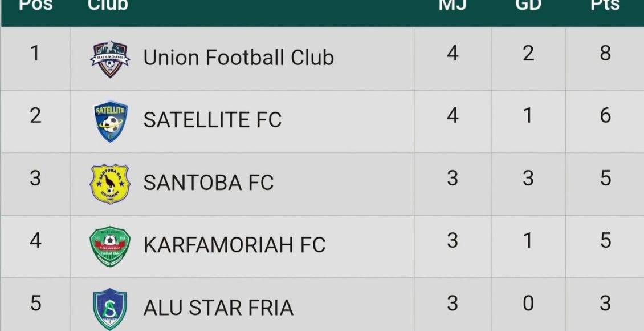The height and width of the screenshot is (331, 644).
Task: Click Alu Star Fria's goal difference value 0
Action: tap(528, 304)
